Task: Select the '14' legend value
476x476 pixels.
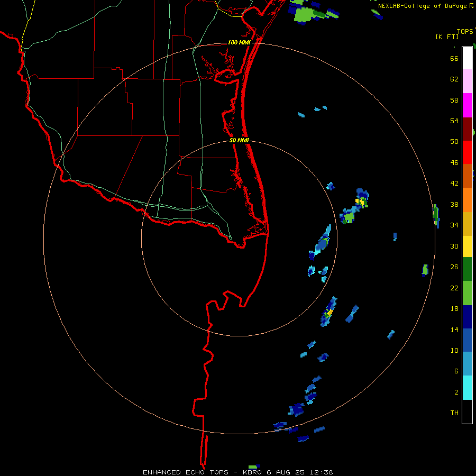Action: [454, 329]
